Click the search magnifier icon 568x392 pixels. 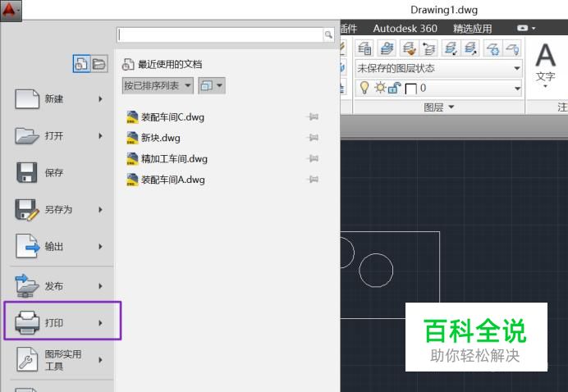click(x=328, y=34)
